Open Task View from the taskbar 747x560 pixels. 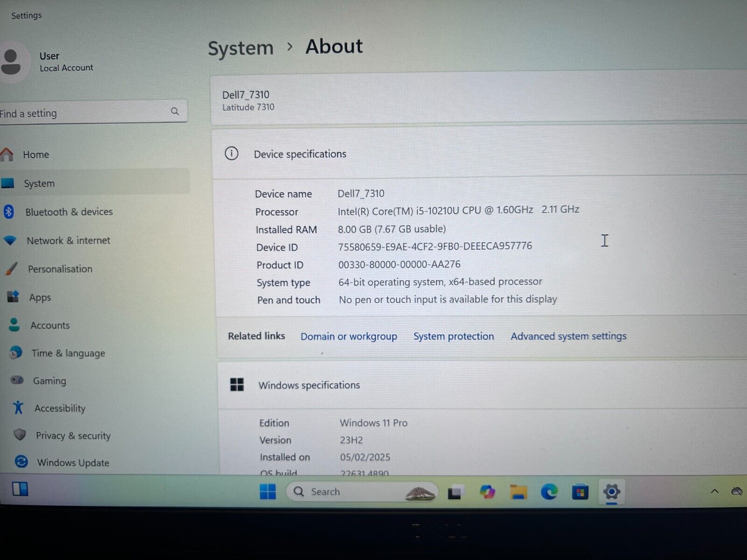click(x=456, y=492)
